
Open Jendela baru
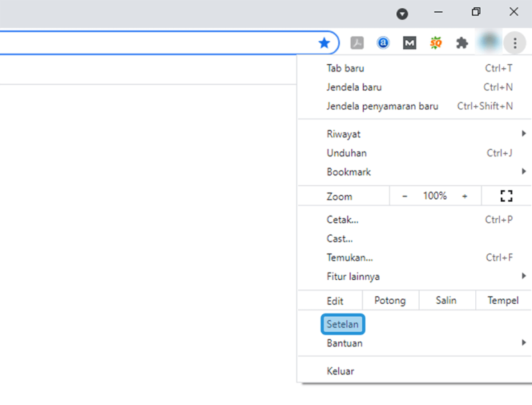[x=415, y=87]
